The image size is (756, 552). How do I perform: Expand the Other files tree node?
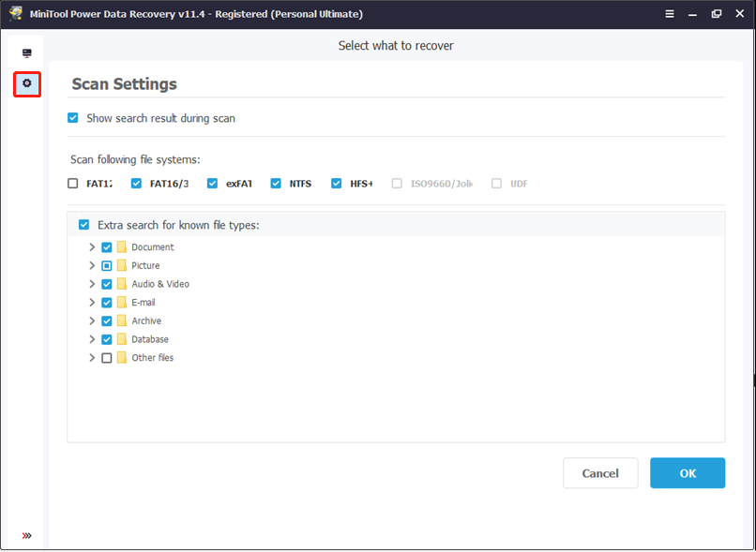(x=92, y=357)
